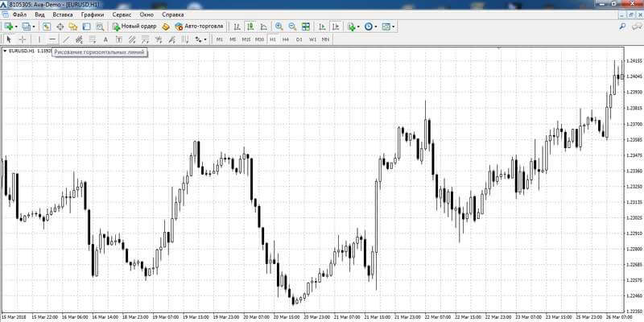Open the Справка menu
644x322 pixels.
173,14
